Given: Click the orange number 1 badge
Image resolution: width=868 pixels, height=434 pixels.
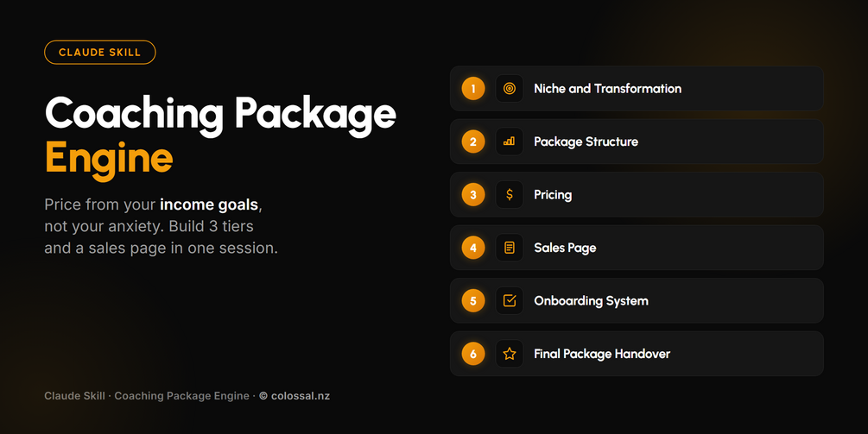Looking at the screenshot, I should coord(473,89).
